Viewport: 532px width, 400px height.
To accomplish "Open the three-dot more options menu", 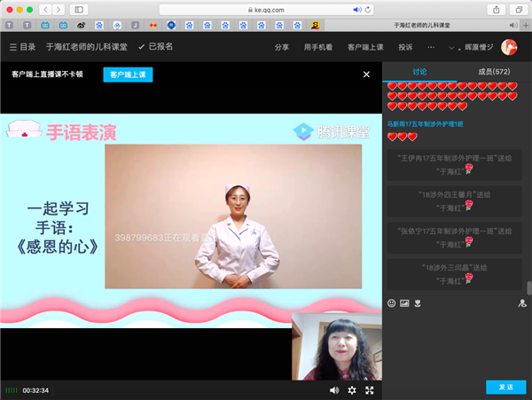I will 431,47.
